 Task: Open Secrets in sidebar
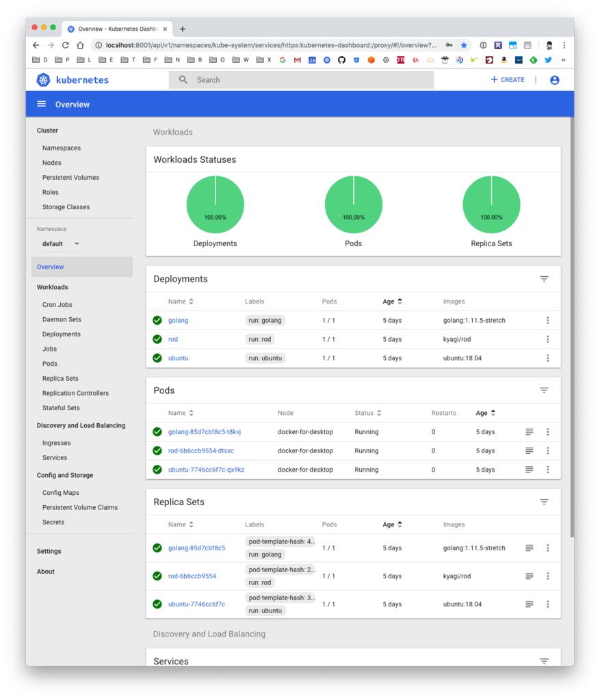coord(53,522)
